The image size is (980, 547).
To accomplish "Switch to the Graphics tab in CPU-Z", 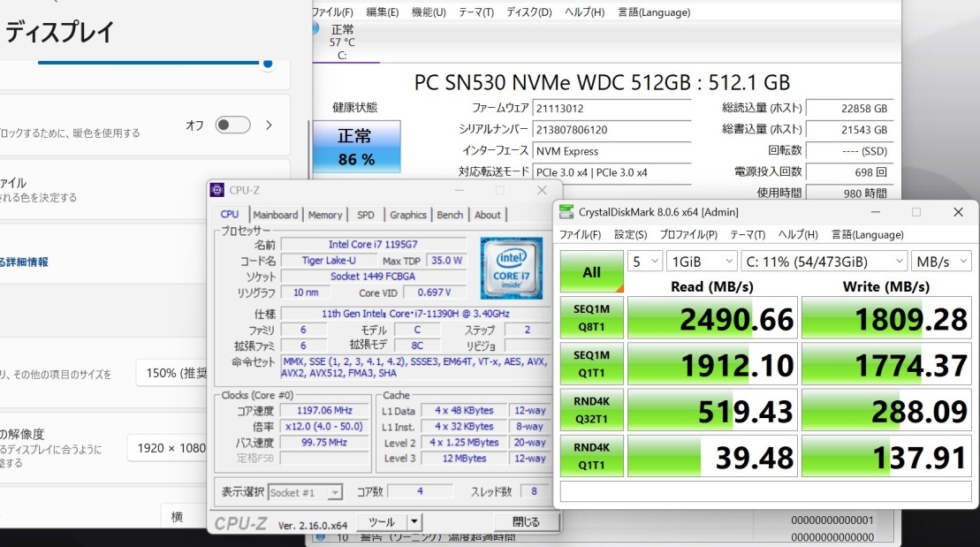I will pyautogui.click(x=408, y=215).
